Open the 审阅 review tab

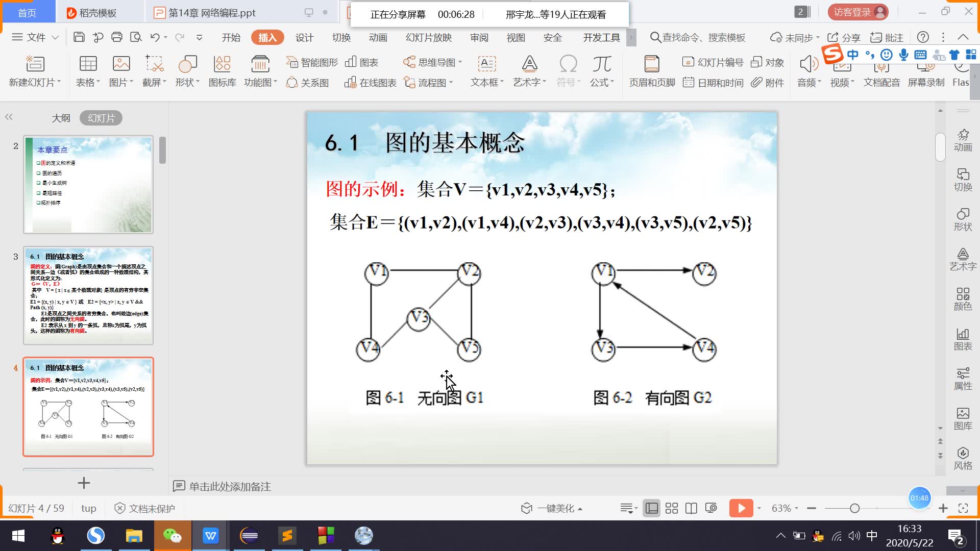tap(479, 37)
